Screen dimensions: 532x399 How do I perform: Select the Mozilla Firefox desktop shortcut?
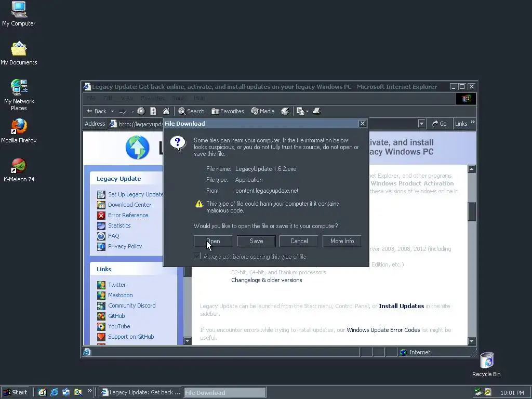tap(19, 131)
